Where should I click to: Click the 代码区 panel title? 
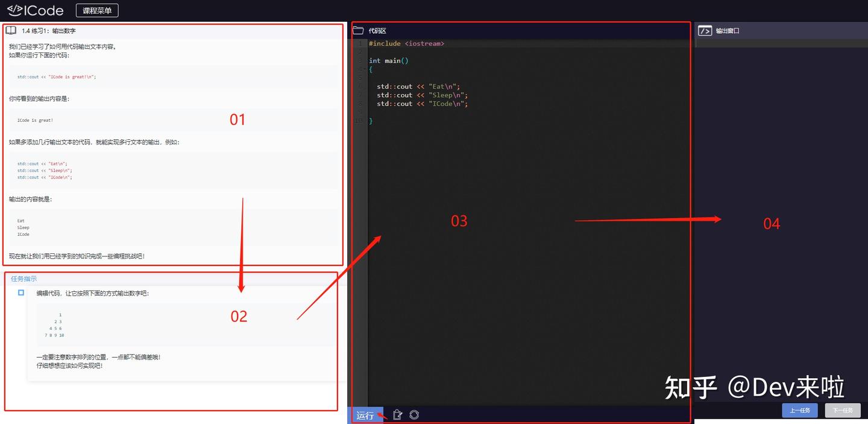[377, 31]
